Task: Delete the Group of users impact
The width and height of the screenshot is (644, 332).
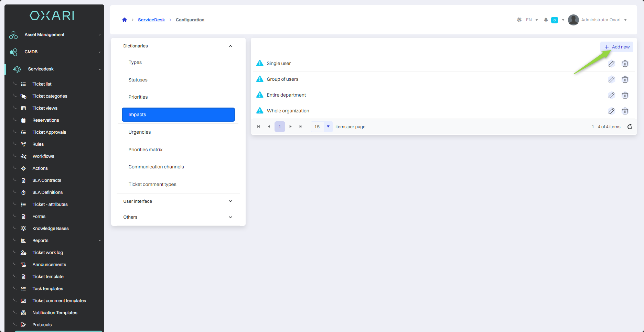Action: pos(625,79)
